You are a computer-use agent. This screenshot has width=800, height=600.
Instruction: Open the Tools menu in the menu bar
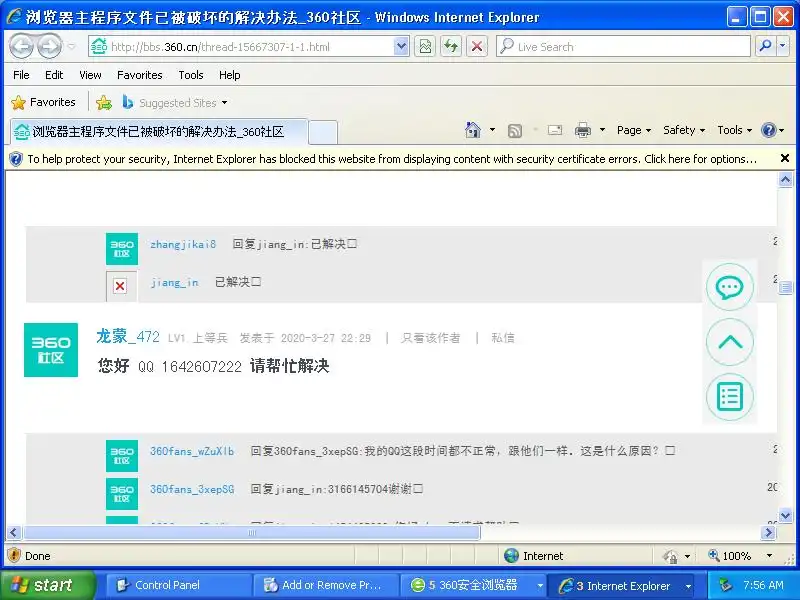pyautogui.click(x=191, y=75)
